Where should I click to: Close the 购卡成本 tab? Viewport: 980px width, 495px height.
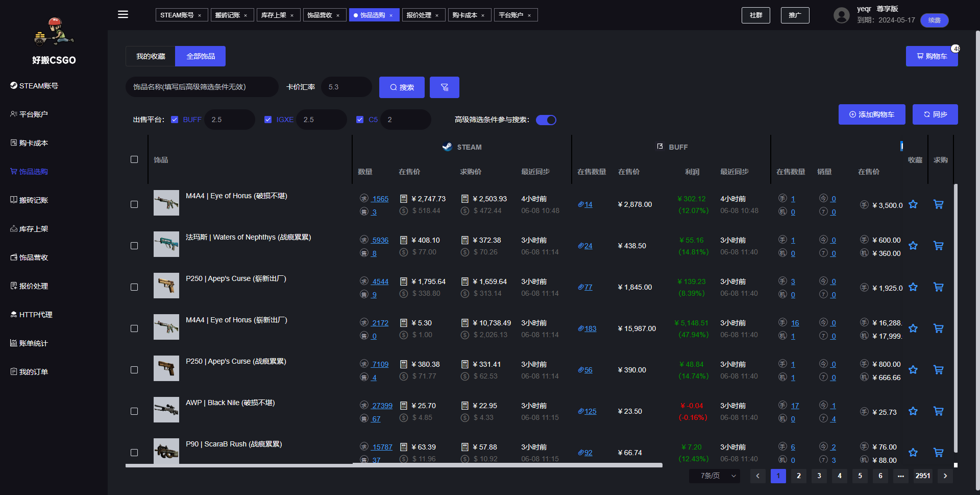pos(483,15)
